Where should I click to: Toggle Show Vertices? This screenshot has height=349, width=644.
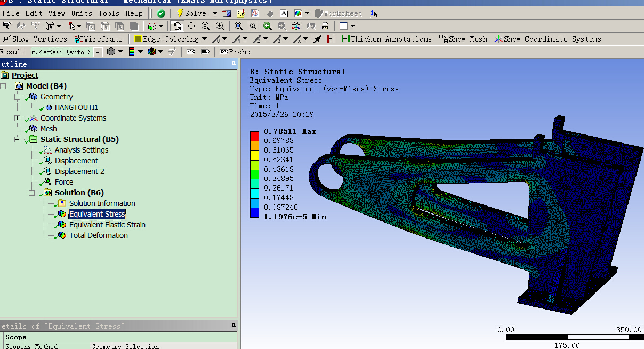35,39
